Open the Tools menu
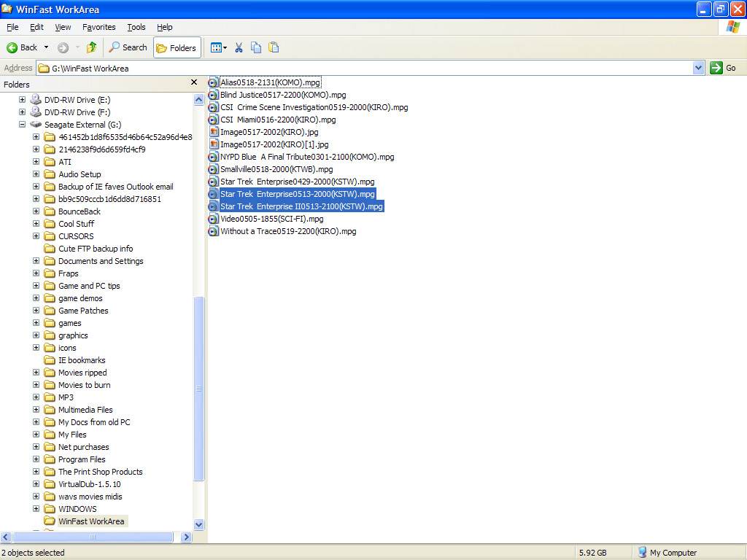 [x=136, y=27]
